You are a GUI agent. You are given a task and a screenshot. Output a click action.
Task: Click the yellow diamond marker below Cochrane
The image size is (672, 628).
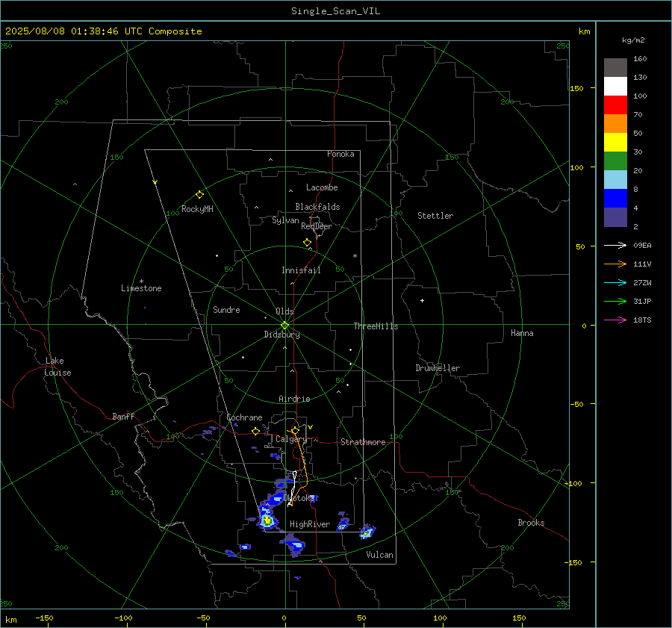point(256,432)
